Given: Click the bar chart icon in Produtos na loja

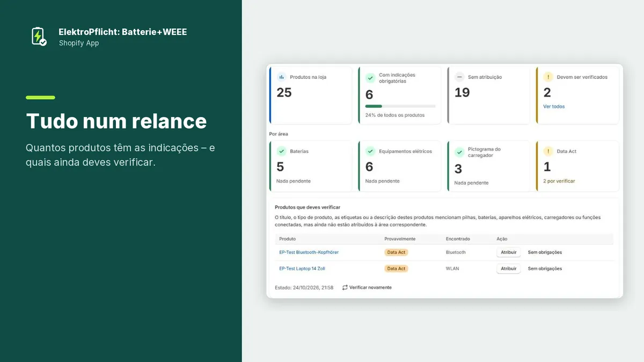Looking at the screenshot, I should tap(281, 77).
